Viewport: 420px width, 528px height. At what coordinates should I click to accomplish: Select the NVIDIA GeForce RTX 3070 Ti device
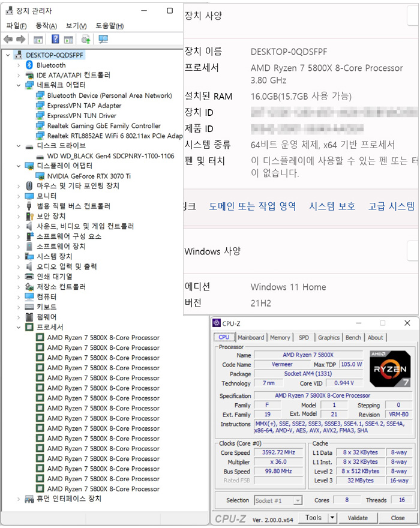[x=89, y=176]
